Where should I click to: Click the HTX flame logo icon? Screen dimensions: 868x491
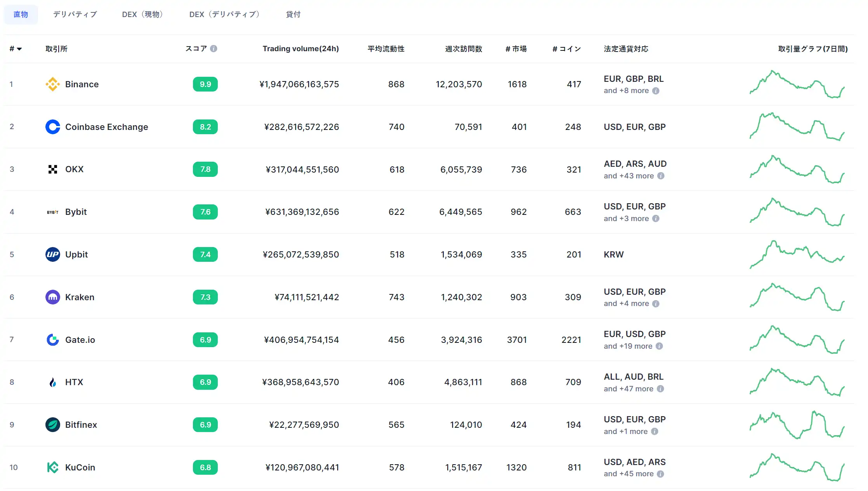(x=52, y=382)
